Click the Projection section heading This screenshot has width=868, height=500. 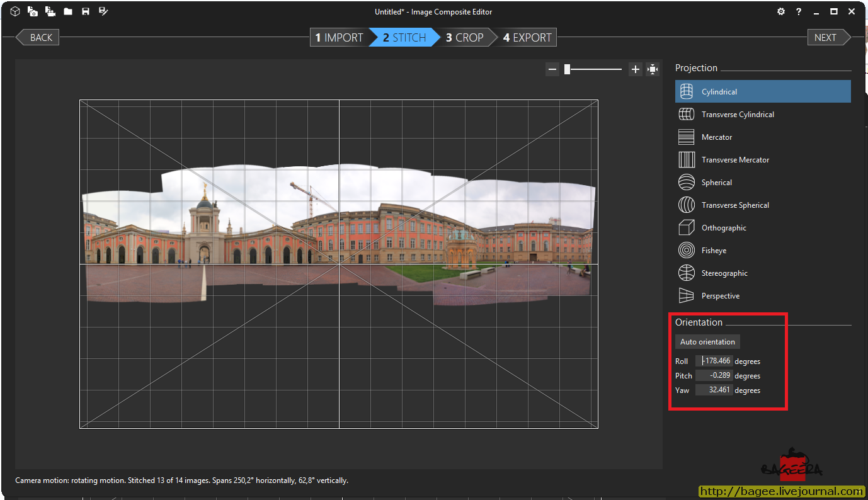click(x=696, y=68)
